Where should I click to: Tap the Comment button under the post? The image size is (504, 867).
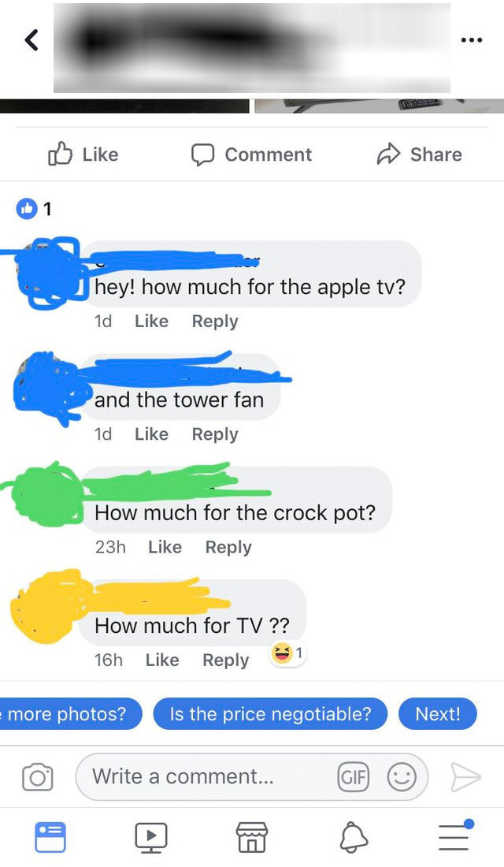(251, 154)
